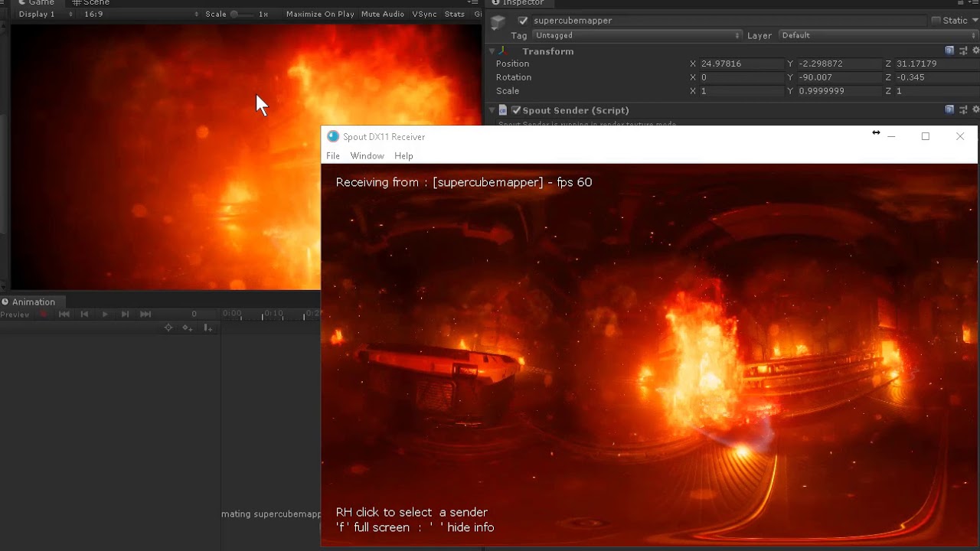Image resolution: width=980 pixels, height=551 pixels.
Task: Click the animation record button
Action: [44, 315]
